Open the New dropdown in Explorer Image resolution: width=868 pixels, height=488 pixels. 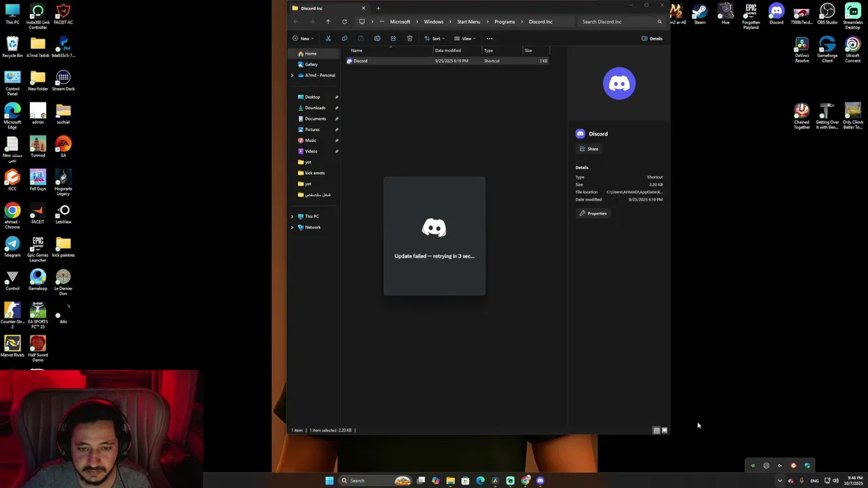pos(302,39)
